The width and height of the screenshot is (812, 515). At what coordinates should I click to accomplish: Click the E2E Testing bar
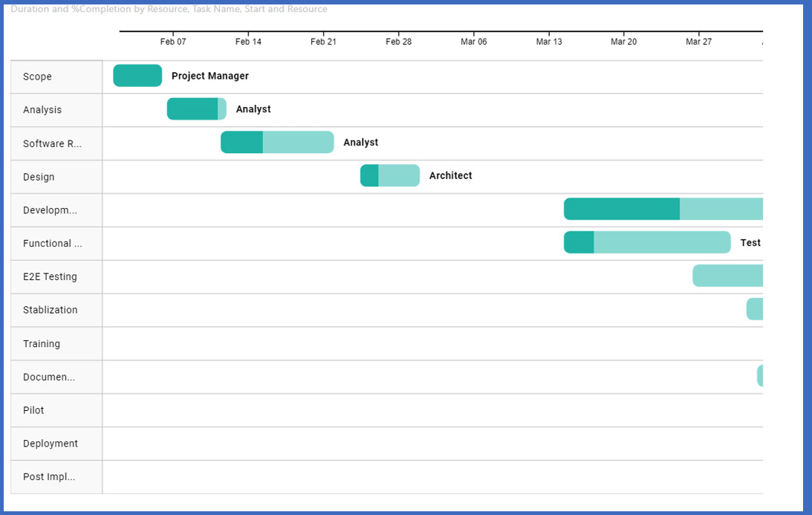(x=727, y=276)
